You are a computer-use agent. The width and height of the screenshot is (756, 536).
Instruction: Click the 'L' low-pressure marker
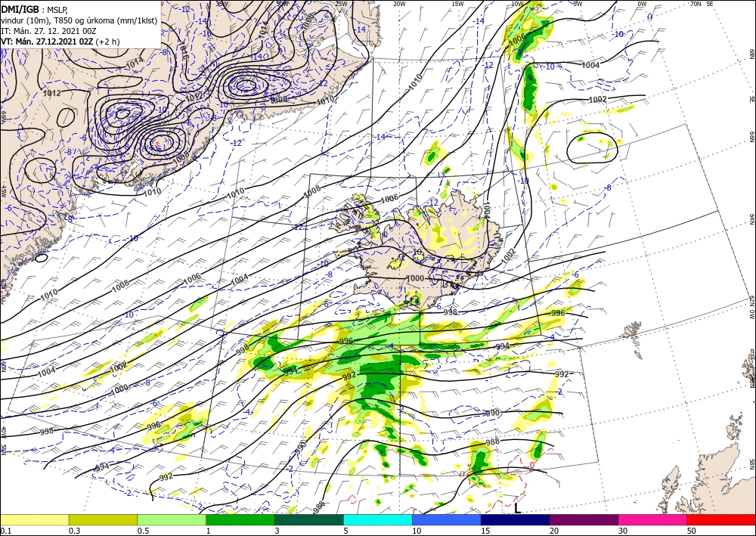(517, 509)
